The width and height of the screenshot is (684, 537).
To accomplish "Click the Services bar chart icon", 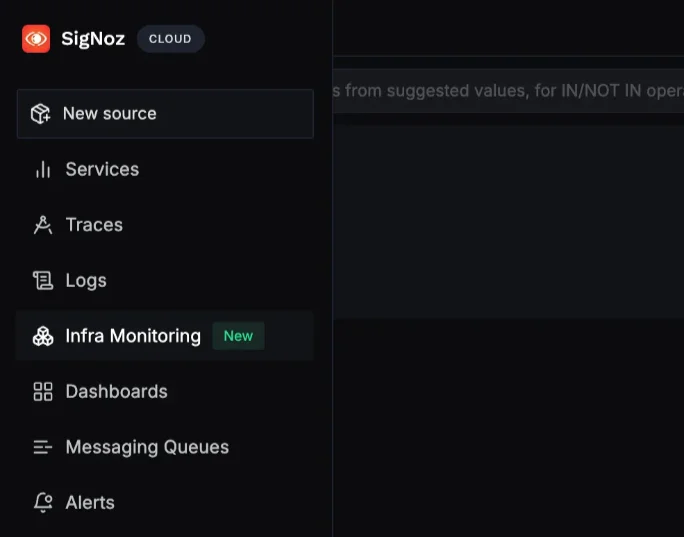I will 43,169.
